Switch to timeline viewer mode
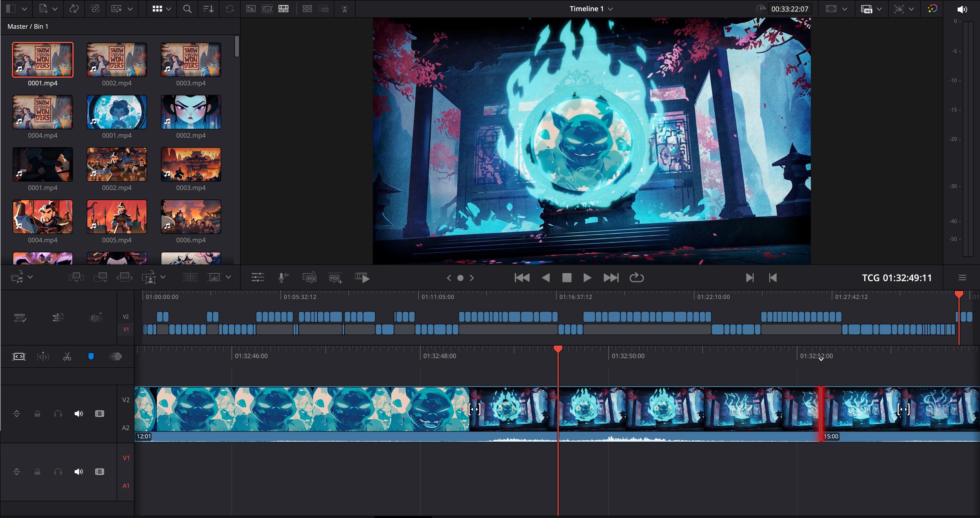Image resolution: width=980 pixels, height=518 pixels. [283, 9]
